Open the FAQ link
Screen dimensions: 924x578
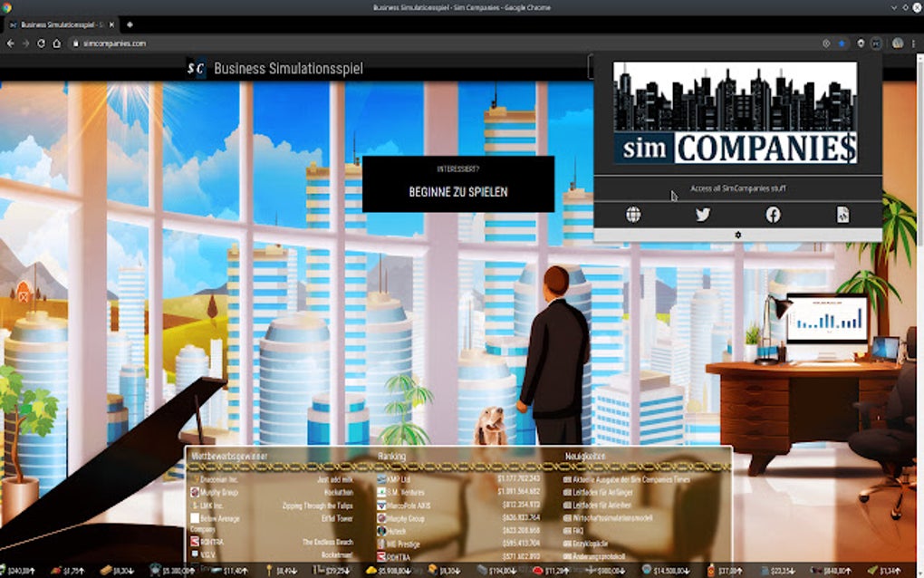(x=573, y=531)
